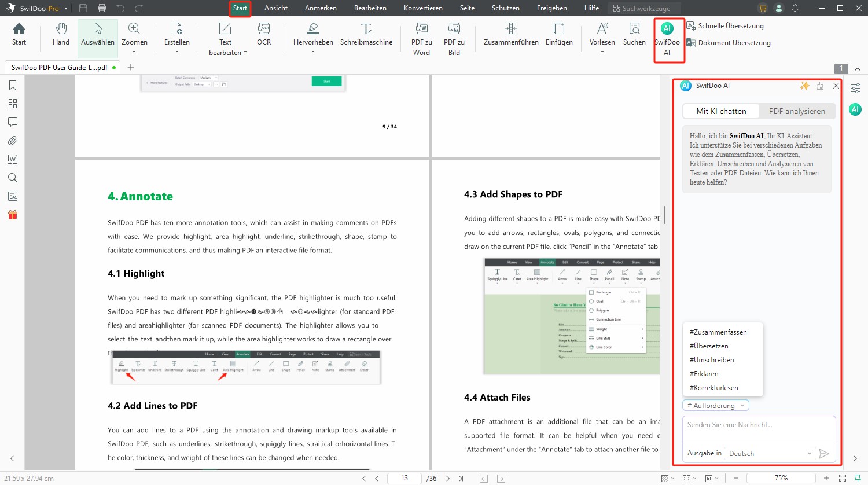Choose the #Korrekturlesen prompt
The width and height of the screenshot is (868, 485).
pos(713,388)
